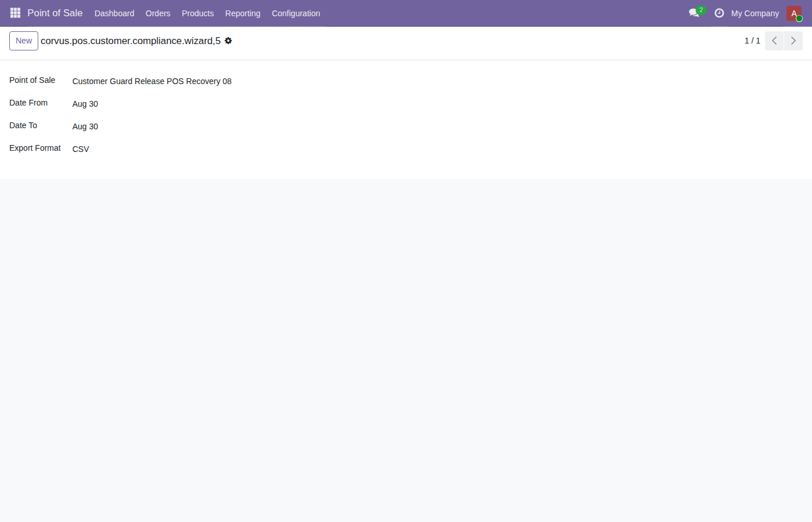Open the conversations messages icon

click(x=695, y=13)
